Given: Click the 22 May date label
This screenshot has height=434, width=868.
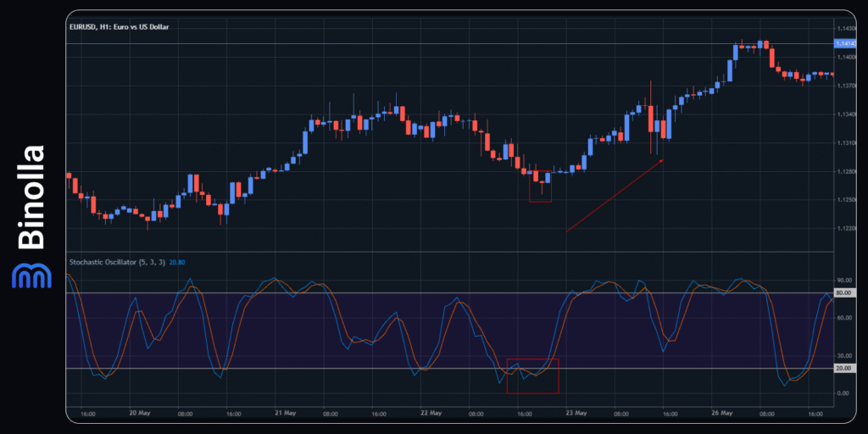Looking at the screenshot, I should pos(431,415).
